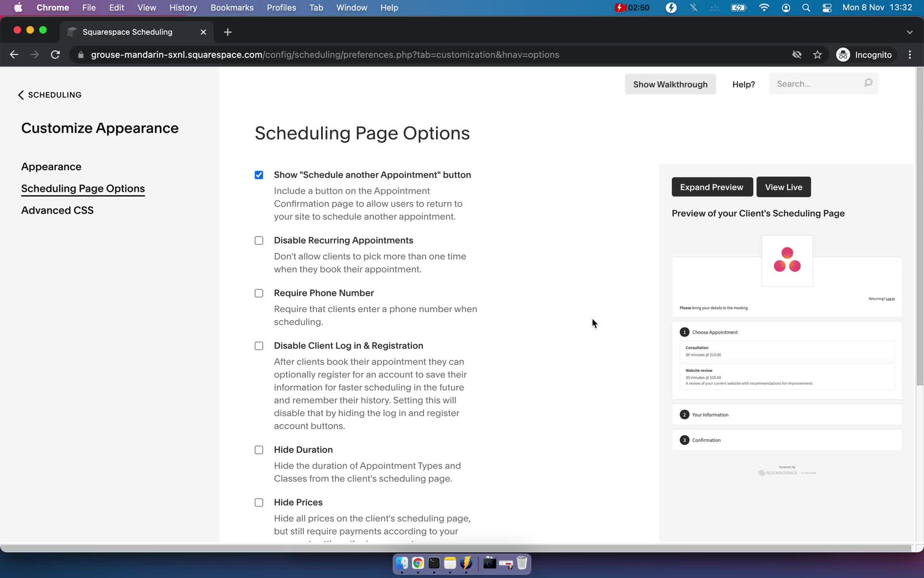Enable the Hide Duration checkbox
Viewport: 924px width, 578px height.
pyautogui.click(x=259, y=450)
